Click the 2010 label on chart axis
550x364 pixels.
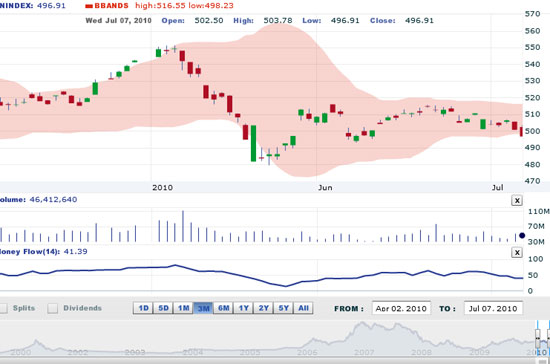(162, 188)
